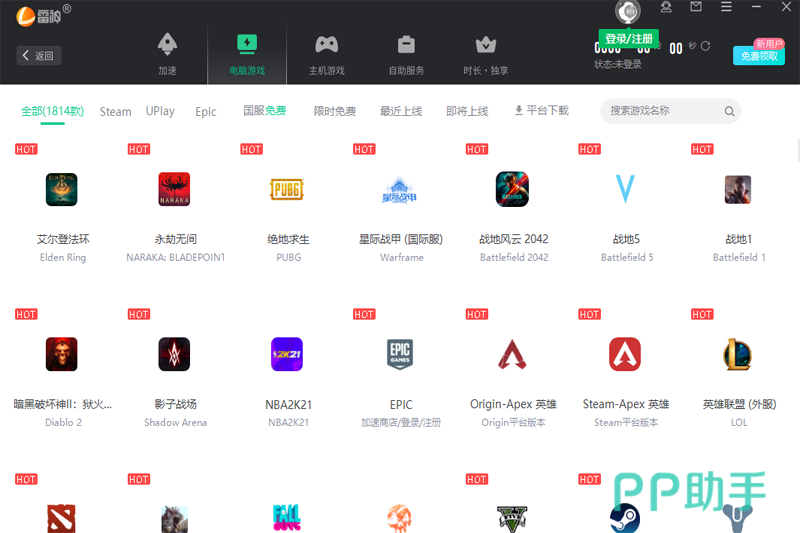
Task: Filter games by Steam
Action: (115, 111)
